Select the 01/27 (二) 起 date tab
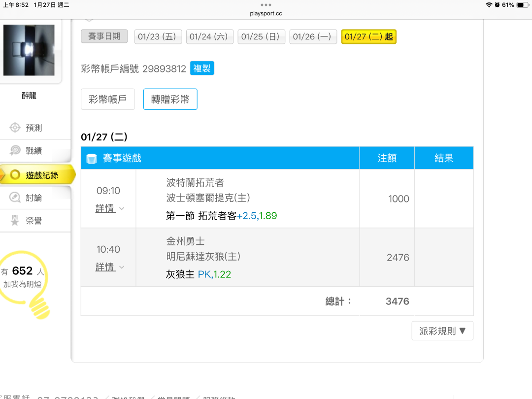 tap(368, 37)
